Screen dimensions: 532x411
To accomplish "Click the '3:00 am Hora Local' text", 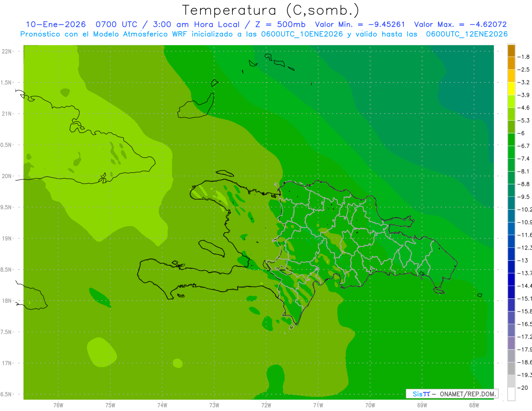I will 196,24.
